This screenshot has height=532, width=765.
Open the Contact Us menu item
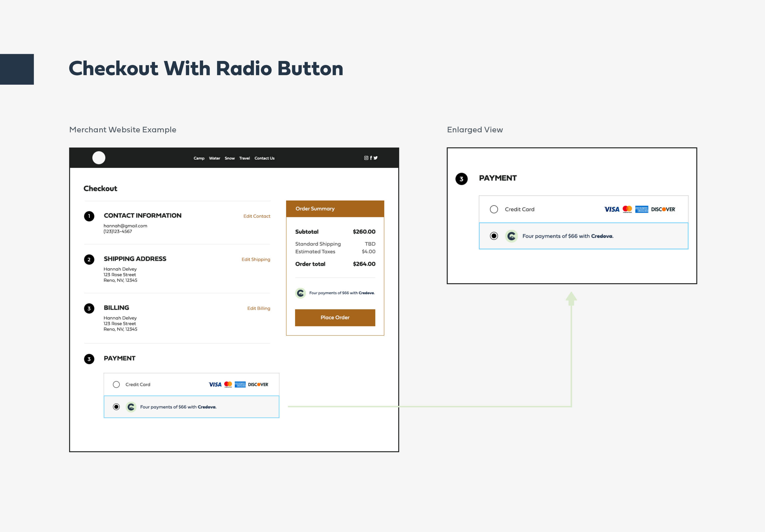pyautogui.click(x=265, y=158)
